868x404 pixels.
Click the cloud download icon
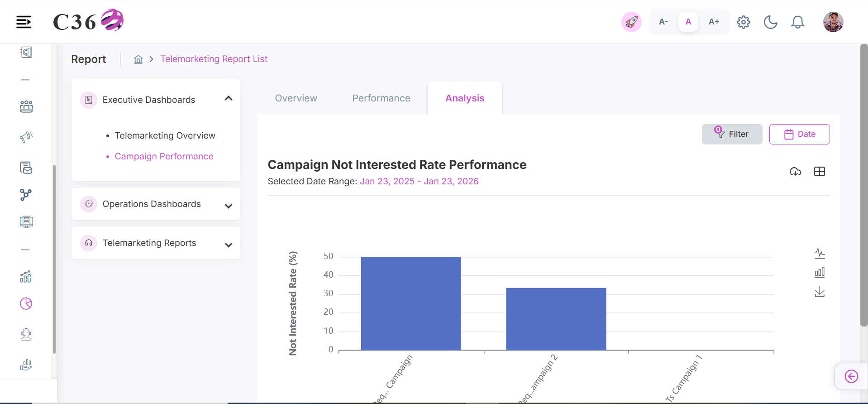tap(795, 172)
